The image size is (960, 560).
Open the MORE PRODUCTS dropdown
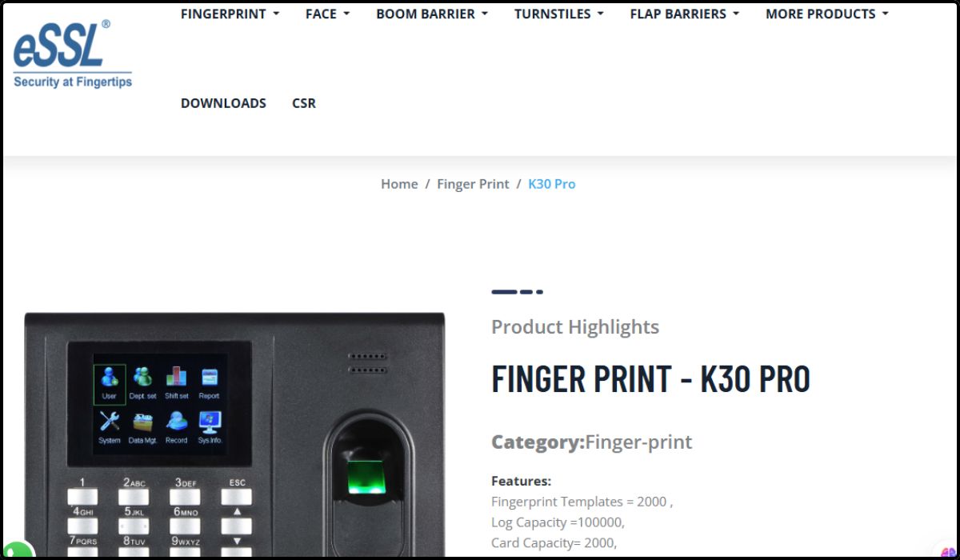[x=827, y=14]
